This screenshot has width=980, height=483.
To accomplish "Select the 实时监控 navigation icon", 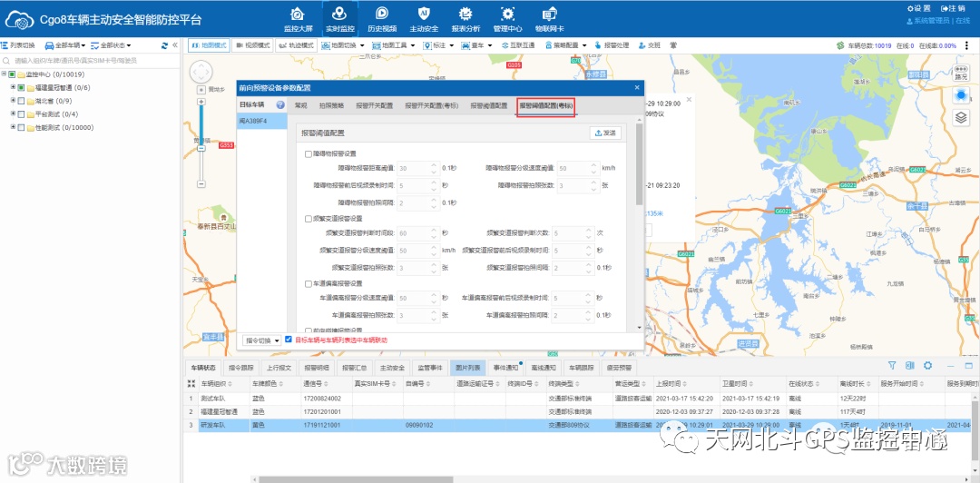I will pyautogui.click(x=339, y=14).
